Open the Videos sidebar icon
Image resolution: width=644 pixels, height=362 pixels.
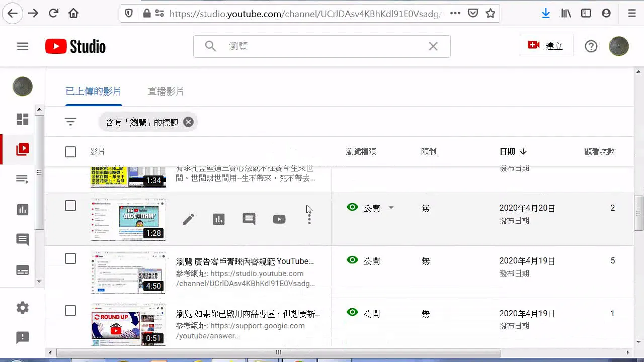click(x=23, y=149)
